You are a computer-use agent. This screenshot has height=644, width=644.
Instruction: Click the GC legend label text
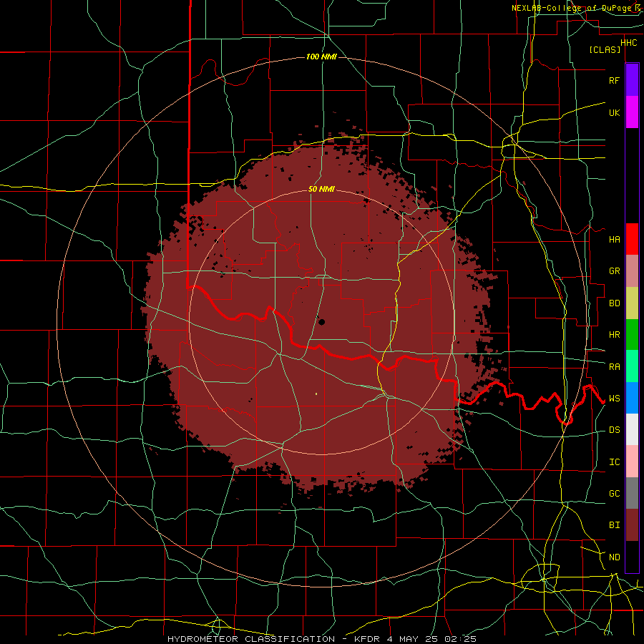click(614, 494)
